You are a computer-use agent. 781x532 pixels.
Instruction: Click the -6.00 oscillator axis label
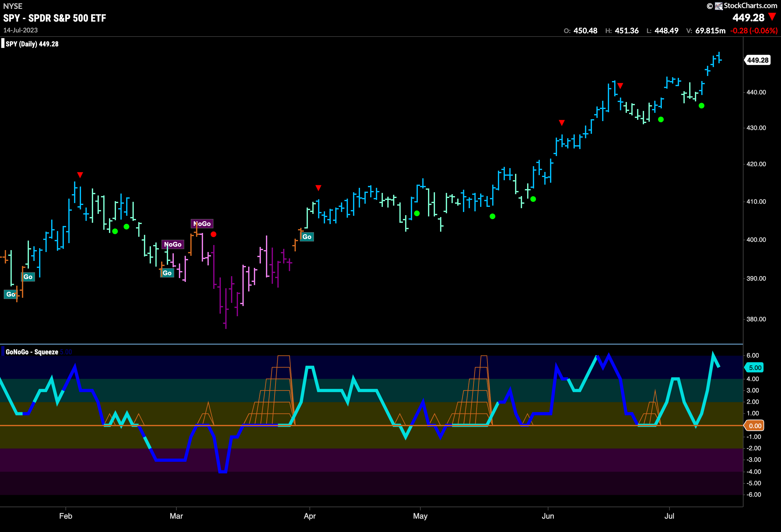click(754, 494)
